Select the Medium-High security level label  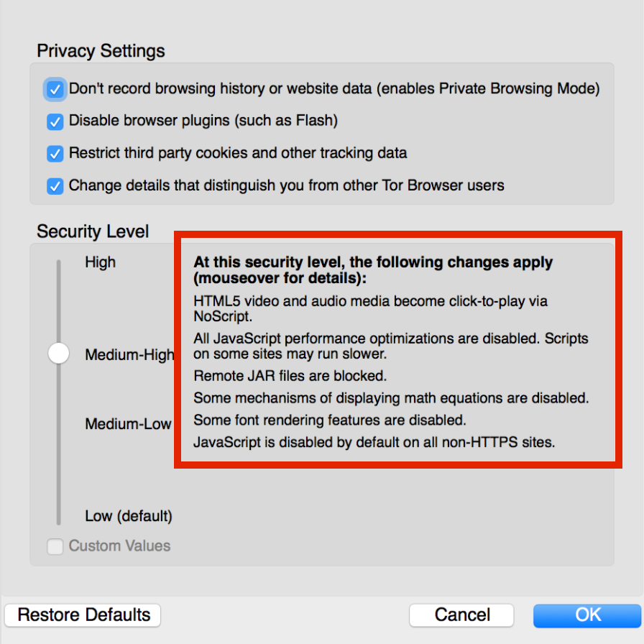[x=129, y=354]
